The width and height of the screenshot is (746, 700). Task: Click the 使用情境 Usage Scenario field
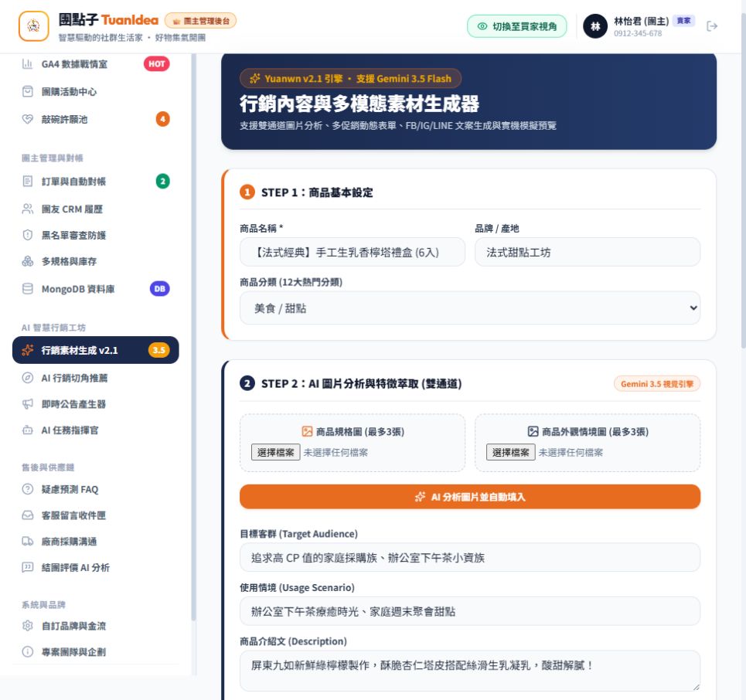pos(469,611)
